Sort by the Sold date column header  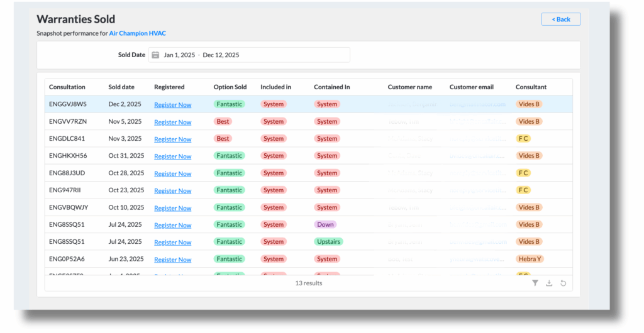pyautogui.click(x=121, y=87)
